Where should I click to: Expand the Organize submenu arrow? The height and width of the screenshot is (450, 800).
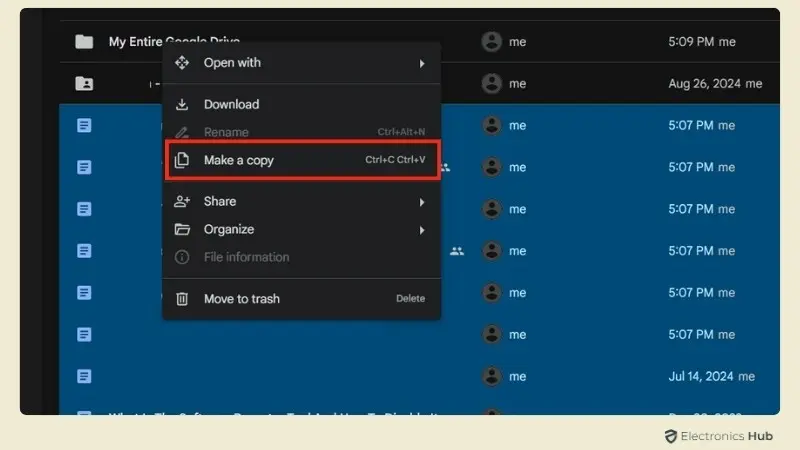422,230
